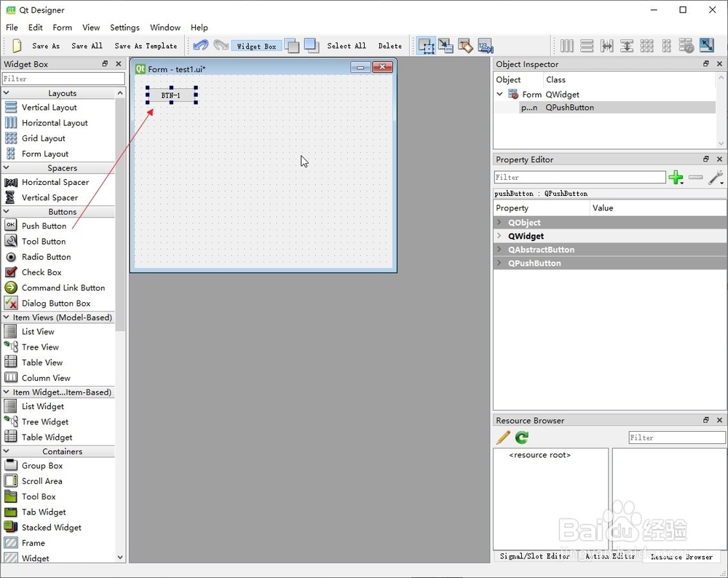The height and width of the screenshot is (578, 728).
Task: Click the Adjust Size toolbar icon
Action: coord(707,45)
